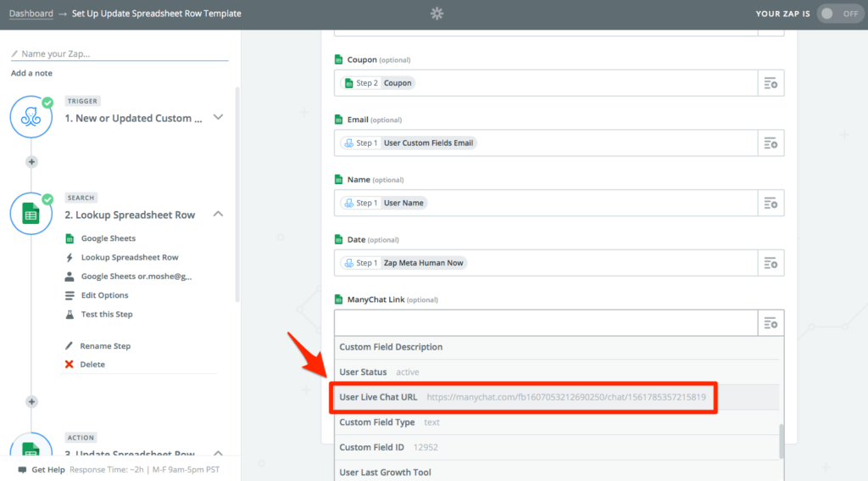The image size is (868, 481).
Task: Click the Email label sheet icon
Action: point(339,120)
